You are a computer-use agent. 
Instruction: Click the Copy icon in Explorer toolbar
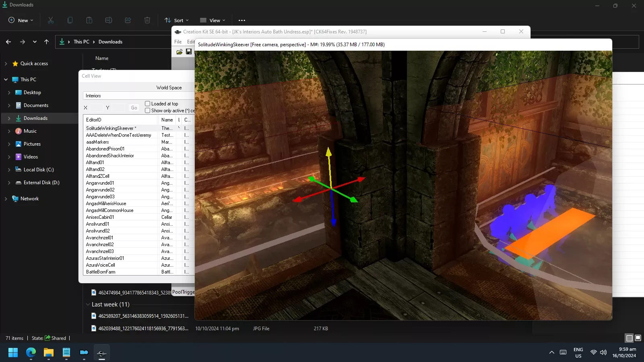coord(70,20)
